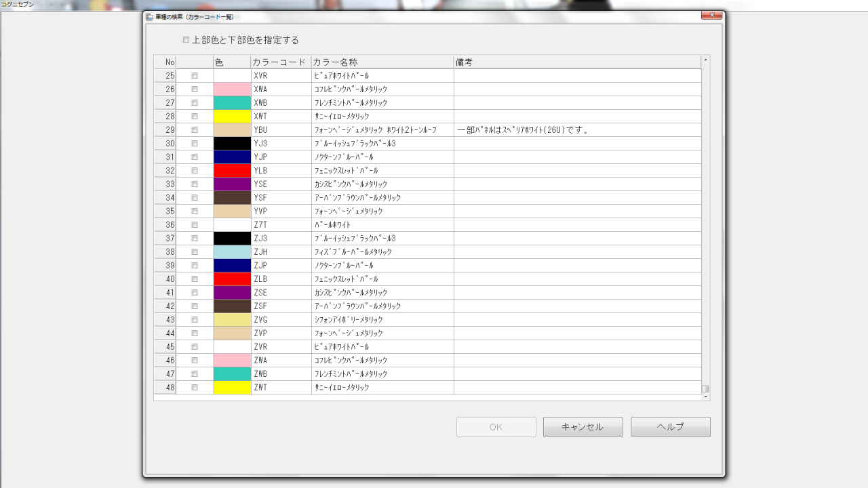This screenshot has height=488, width=868.
Task: Click the pink swatch for XWA
Action: coord(232,89)
